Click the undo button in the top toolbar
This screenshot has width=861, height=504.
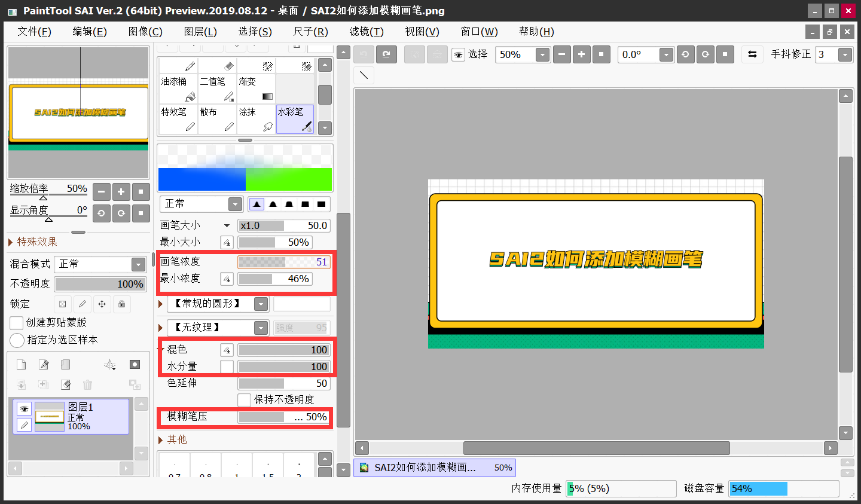[364, 54]
